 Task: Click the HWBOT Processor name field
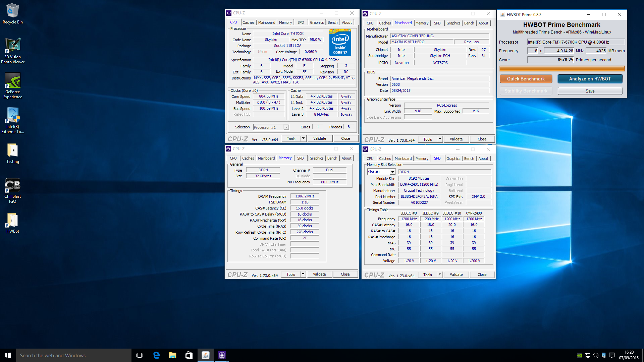click(576, 42)
